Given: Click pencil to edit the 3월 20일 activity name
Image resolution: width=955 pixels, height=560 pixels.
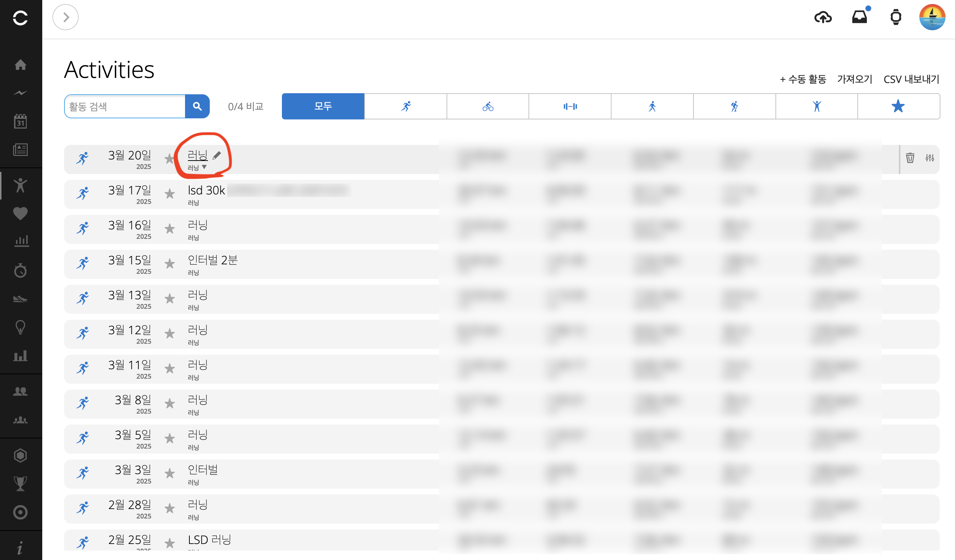Looking at the screenshot, I should (x=217, y=155).
